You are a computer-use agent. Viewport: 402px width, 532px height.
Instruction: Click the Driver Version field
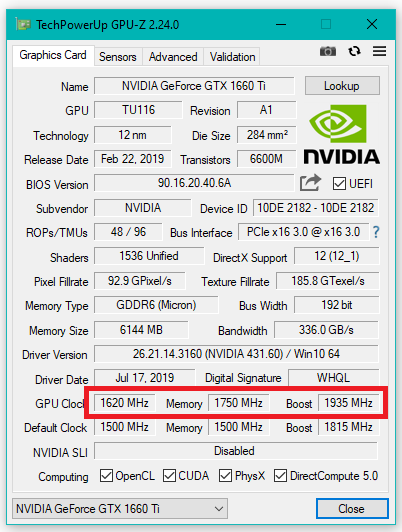[x=236, y=354]
